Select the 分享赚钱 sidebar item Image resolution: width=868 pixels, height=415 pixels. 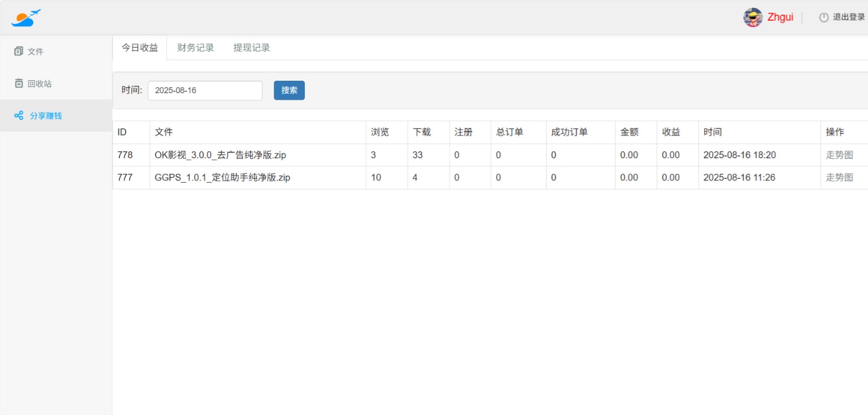click(x=46, y=115)
